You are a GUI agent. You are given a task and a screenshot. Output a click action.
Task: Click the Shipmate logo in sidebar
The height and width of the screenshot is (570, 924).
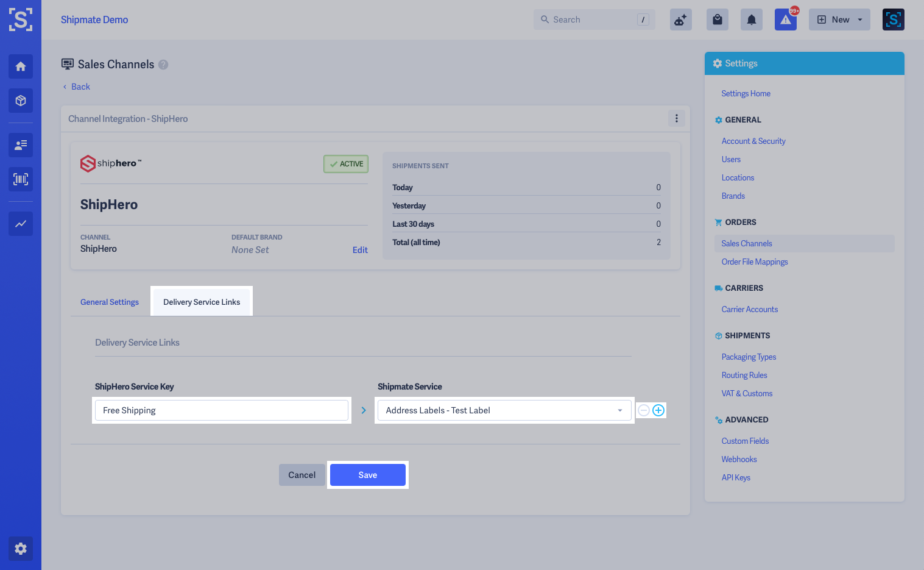(21, 20)
